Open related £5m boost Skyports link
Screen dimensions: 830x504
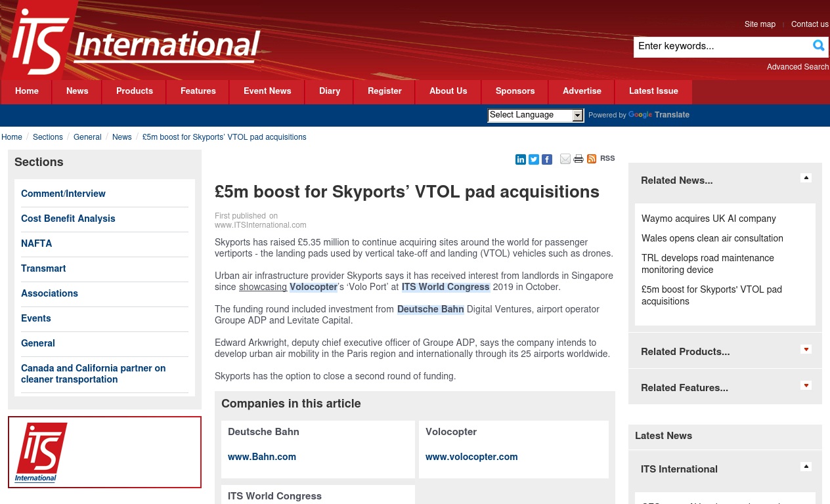[x=712, y=295]
